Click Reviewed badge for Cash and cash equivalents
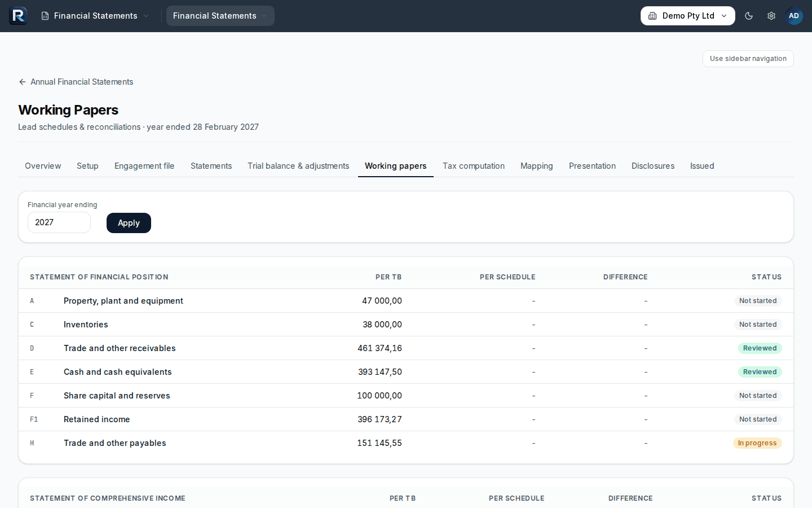The height and width of the screenshot is (508, 812). pos(760,372)
